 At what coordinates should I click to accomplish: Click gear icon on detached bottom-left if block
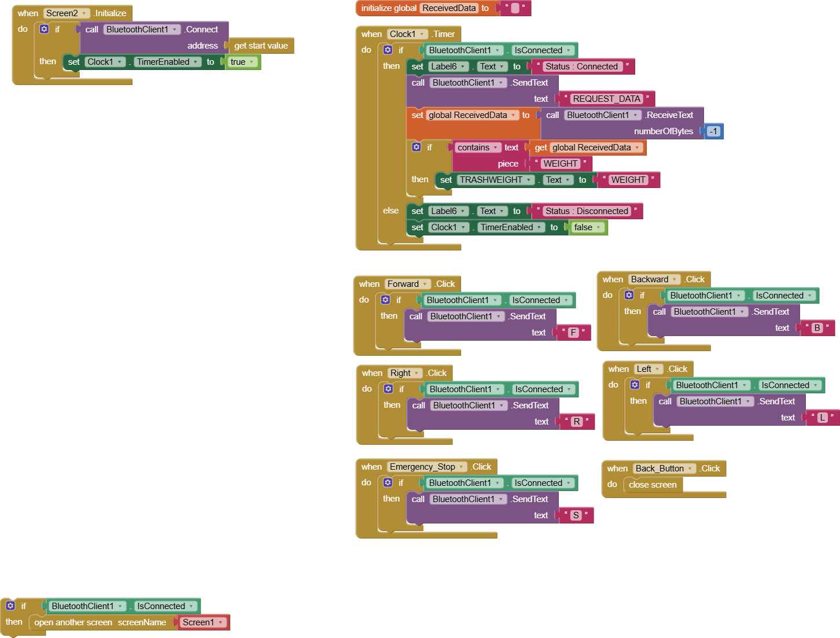[x=10, y=606]
